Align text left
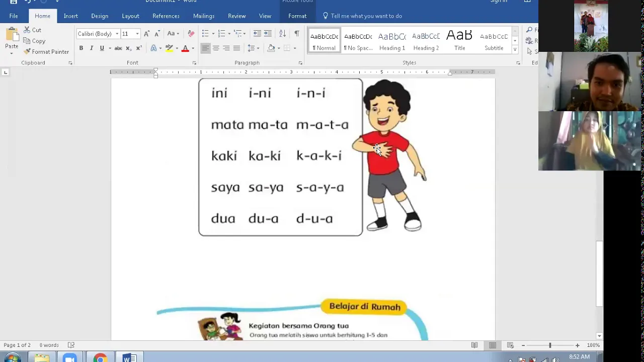The width and height of the screenshot is (644, 362). [x=205, y=48]
